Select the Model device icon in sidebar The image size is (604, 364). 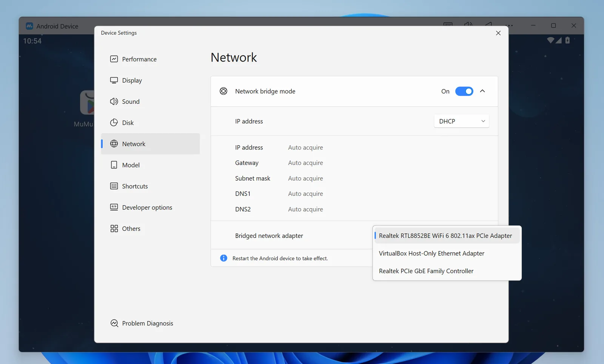[x=114, y=165]
